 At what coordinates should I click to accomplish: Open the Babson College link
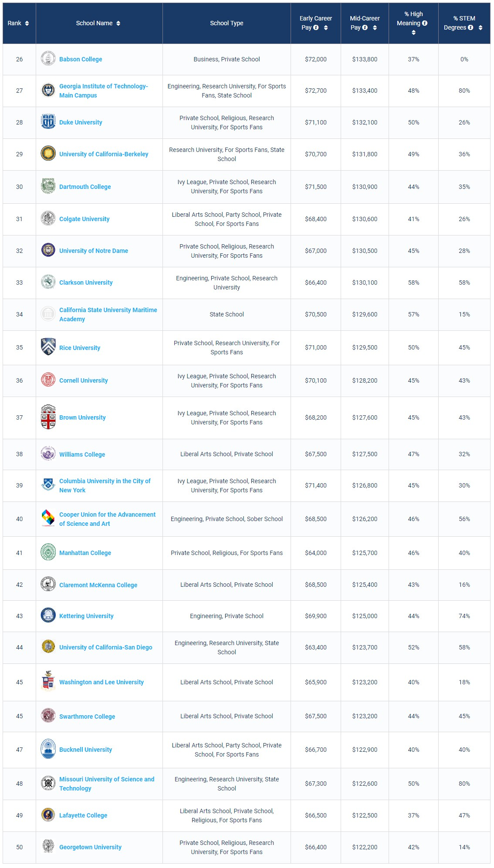click(x=81, y=59)
